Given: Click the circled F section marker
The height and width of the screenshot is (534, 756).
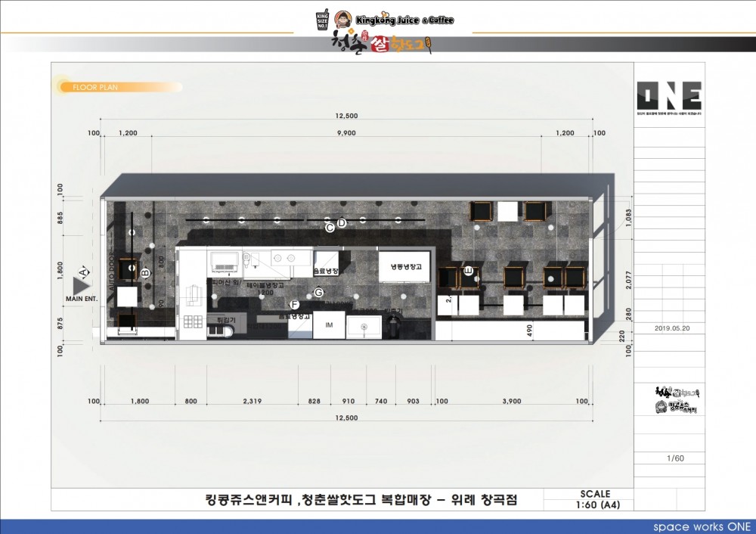Looking at the screenshot, I should click(x=295, y=305).
